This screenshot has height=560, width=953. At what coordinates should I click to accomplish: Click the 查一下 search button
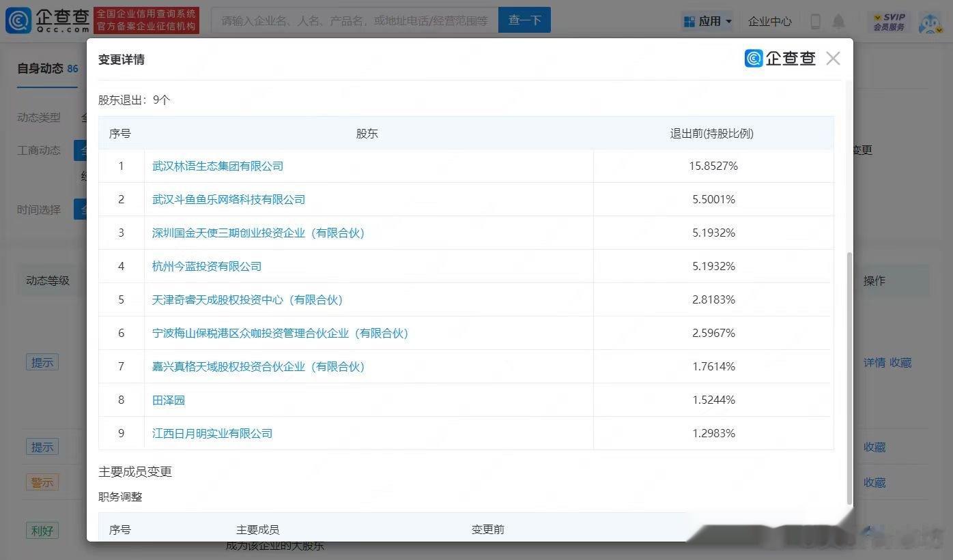pyautogui.click(x=524, y=20)
